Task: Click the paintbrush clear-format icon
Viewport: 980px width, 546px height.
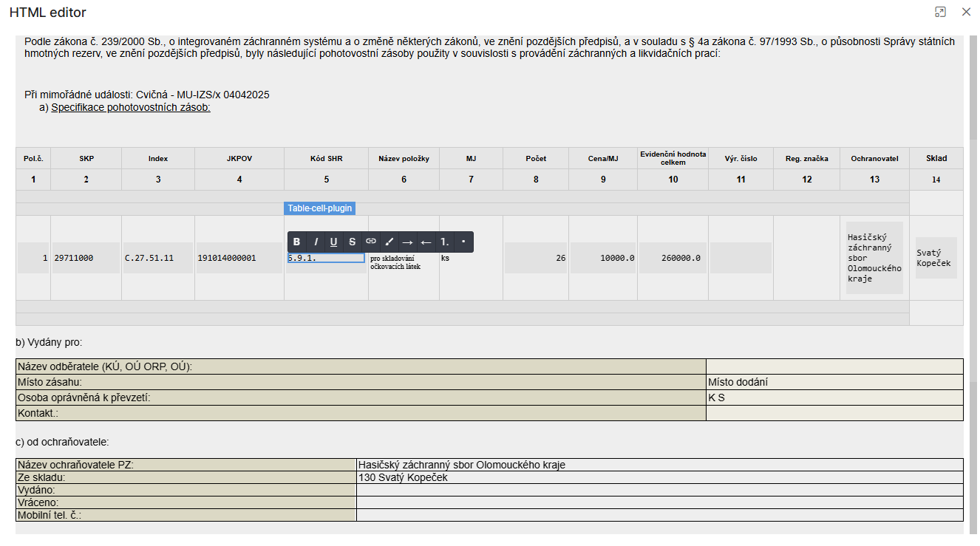Action: [x=389, y=242]
